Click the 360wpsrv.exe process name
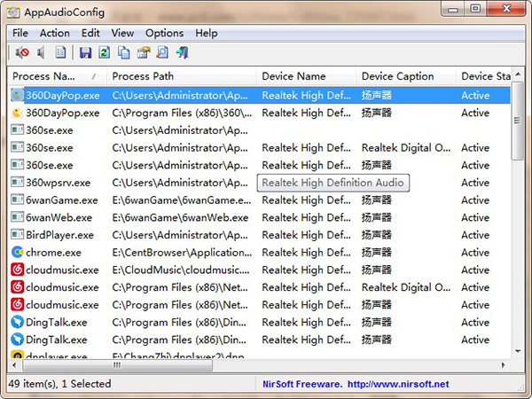 pos(58,183)
